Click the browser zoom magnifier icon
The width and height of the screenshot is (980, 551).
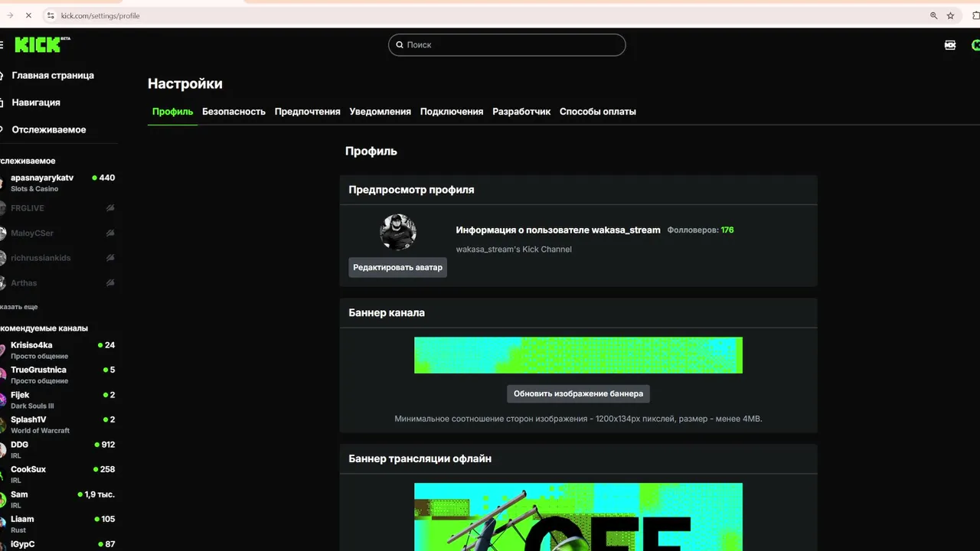(x=933, y=15)
